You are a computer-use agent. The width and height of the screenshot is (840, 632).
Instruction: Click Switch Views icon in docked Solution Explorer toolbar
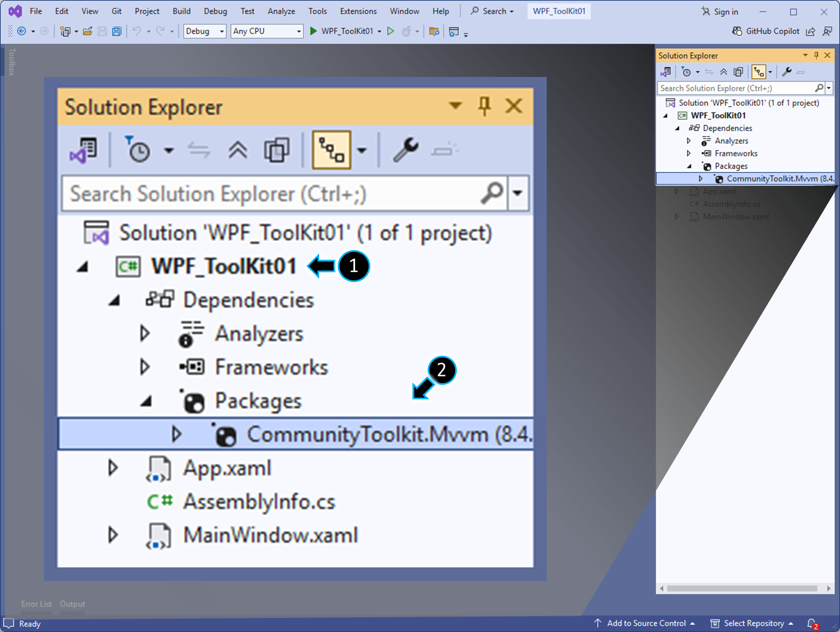[666, 72]
